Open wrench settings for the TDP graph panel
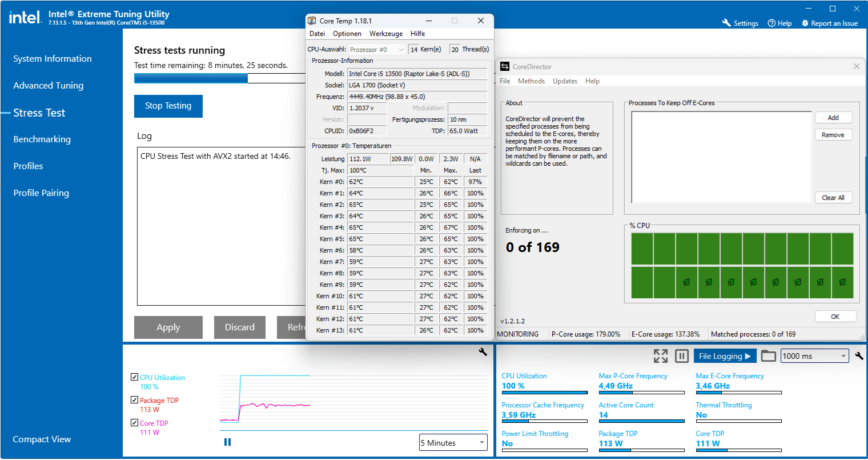This screenshot has width=868, height=460. [x=483, y=352]
